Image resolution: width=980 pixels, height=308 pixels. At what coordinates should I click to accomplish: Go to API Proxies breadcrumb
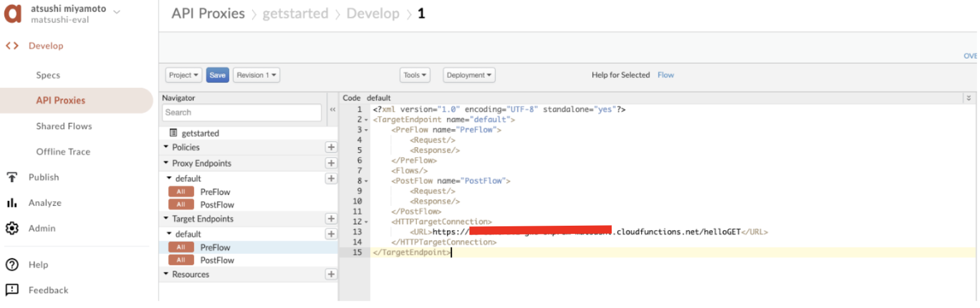pos(208,14)
